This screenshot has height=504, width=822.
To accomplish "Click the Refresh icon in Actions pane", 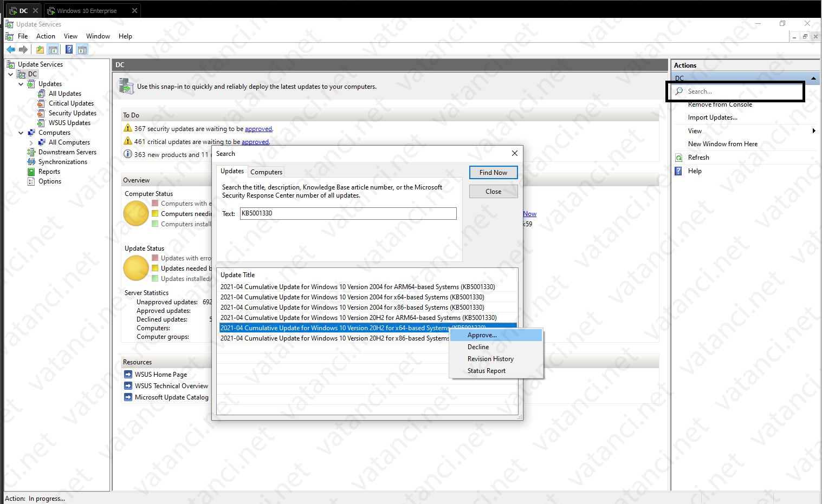I will (x=678, y=158).
